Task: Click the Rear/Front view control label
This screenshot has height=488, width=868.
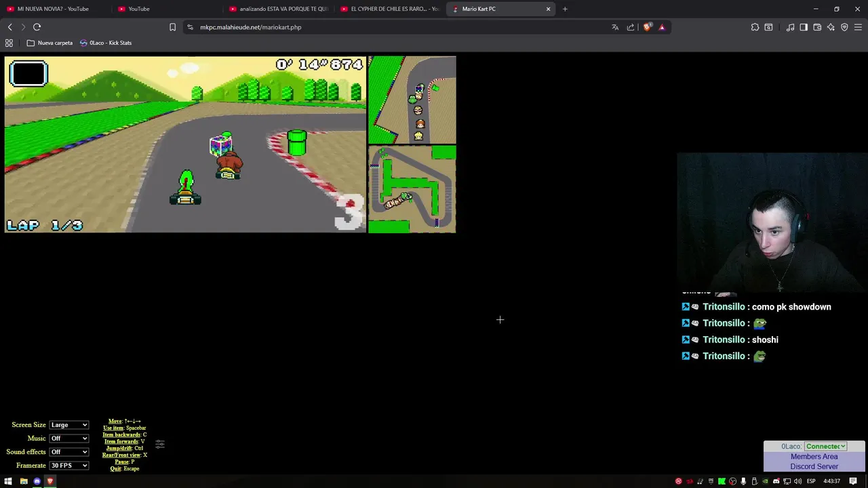Action: coord(121,455)
